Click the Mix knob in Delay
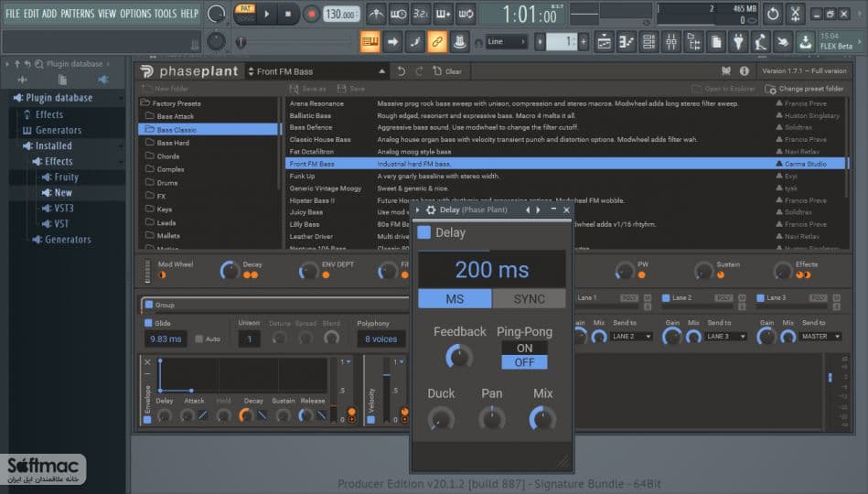The width and height of the screenshot is (868, 494). click(x=542, y=419)
